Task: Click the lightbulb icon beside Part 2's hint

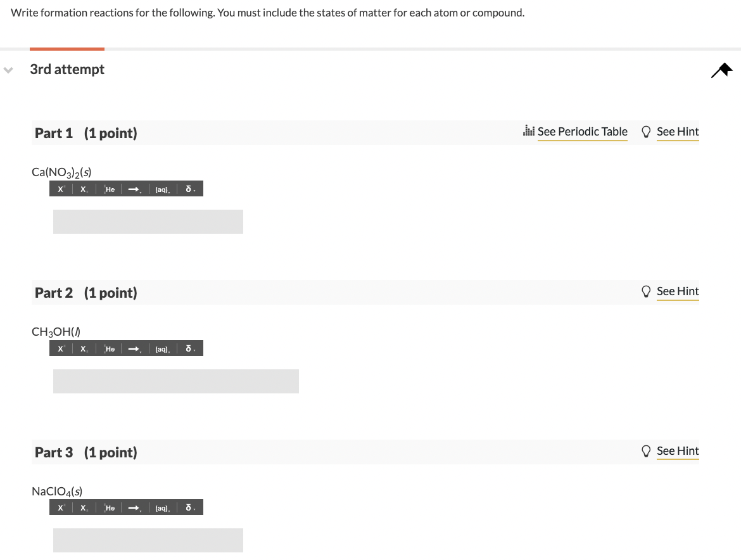Action: point(646,291)
